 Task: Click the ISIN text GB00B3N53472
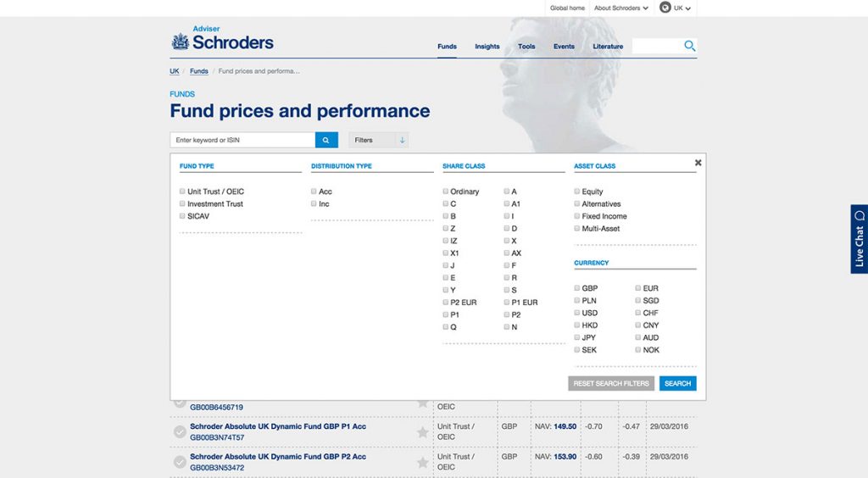217,468
